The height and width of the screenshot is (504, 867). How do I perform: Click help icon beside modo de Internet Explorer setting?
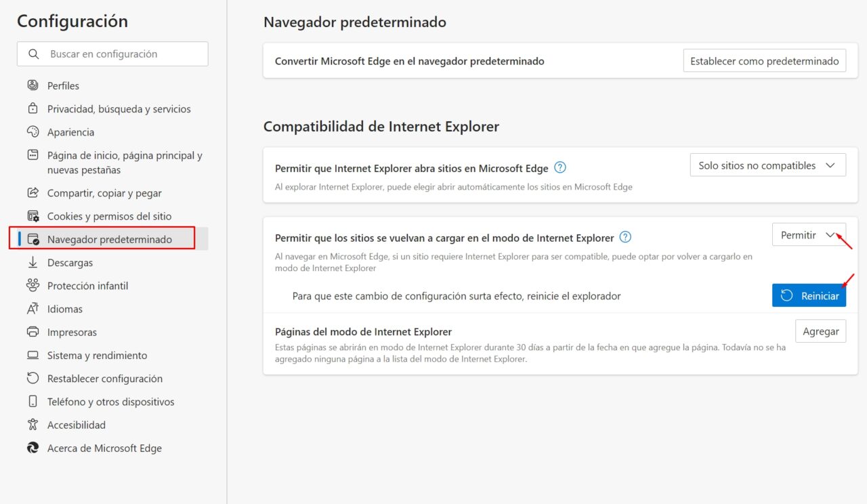625,237
